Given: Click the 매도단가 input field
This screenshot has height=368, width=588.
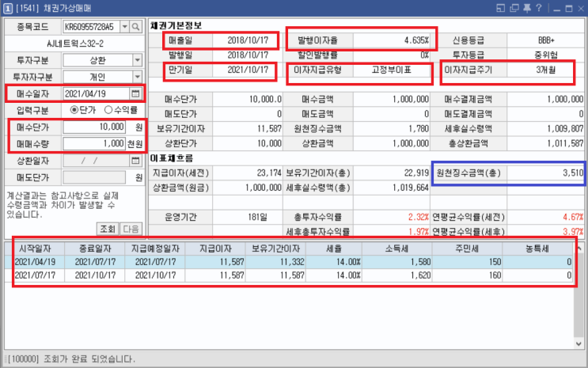Looking at the screenshot, I should [x=94, y=177].
